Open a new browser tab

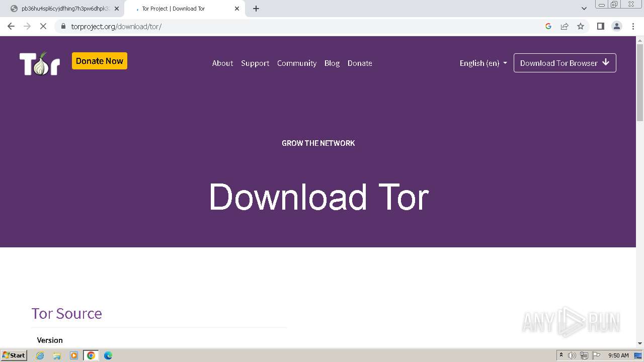pyautogui.click(x=256, y=9)
